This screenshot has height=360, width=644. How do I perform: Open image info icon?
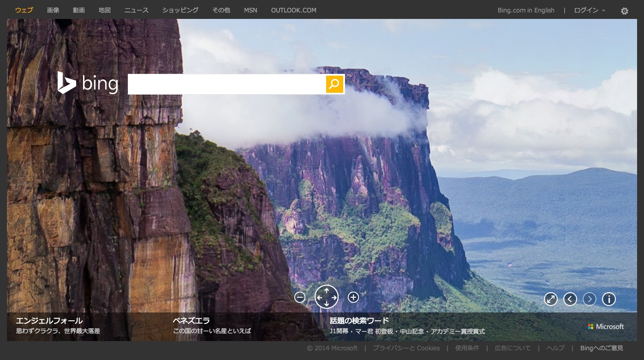click(609, 299)
